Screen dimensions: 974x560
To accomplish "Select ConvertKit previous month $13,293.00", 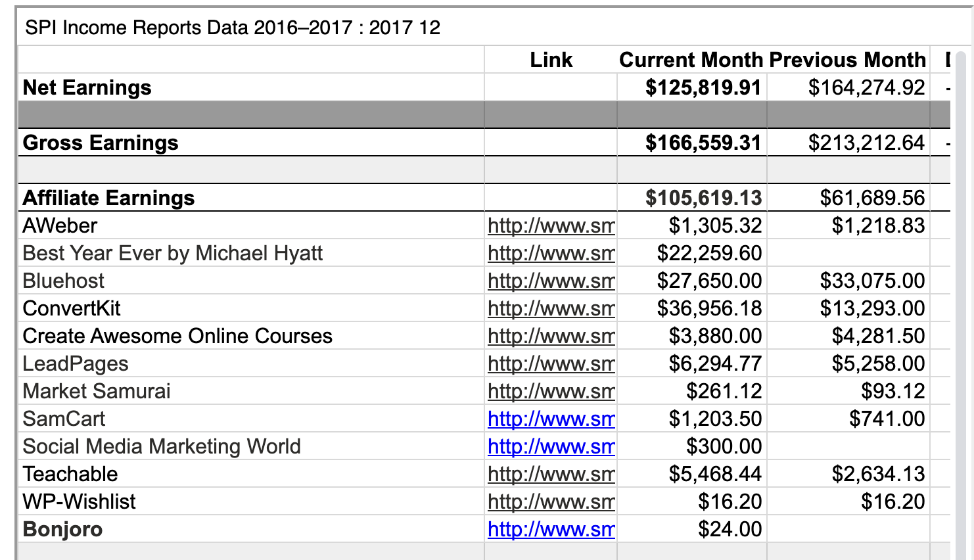I will click(x=872, y=308).
